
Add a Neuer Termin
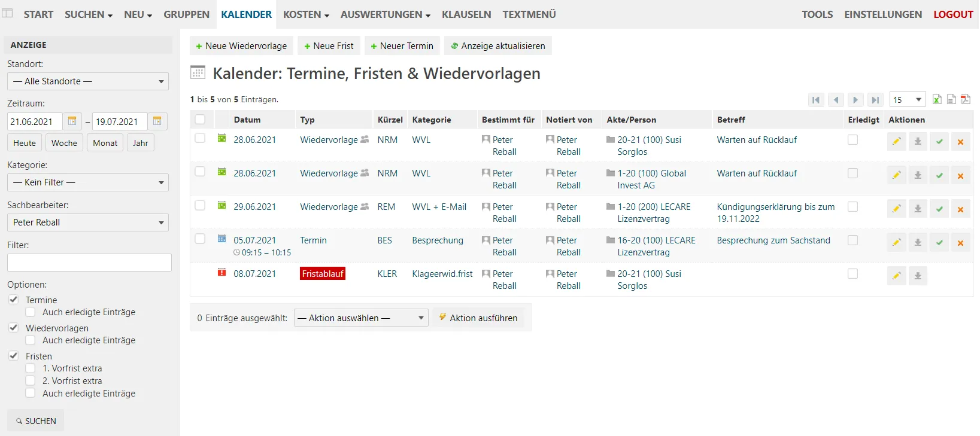pyautogui.click(x=402, y=46)
